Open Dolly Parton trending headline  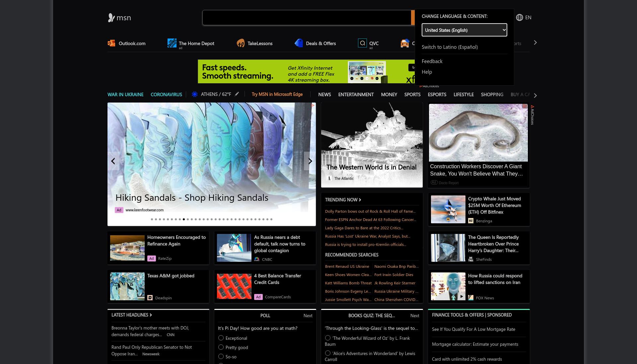click(370, 211)
